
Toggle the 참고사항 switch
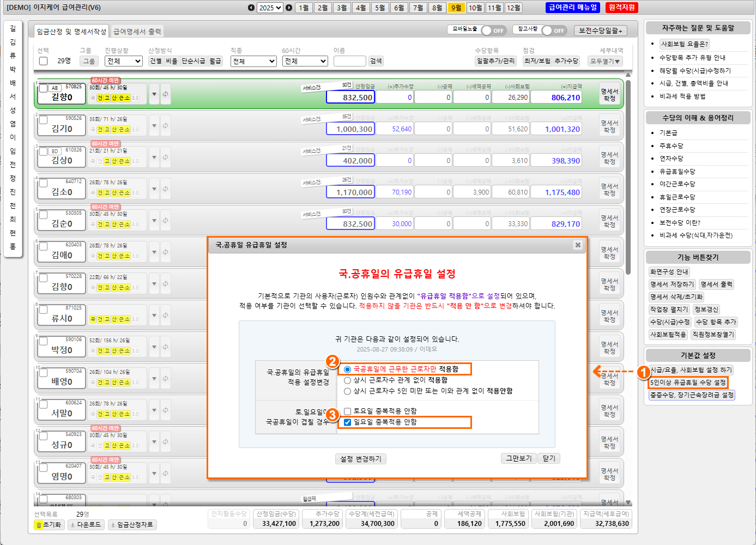click(554, 31)
